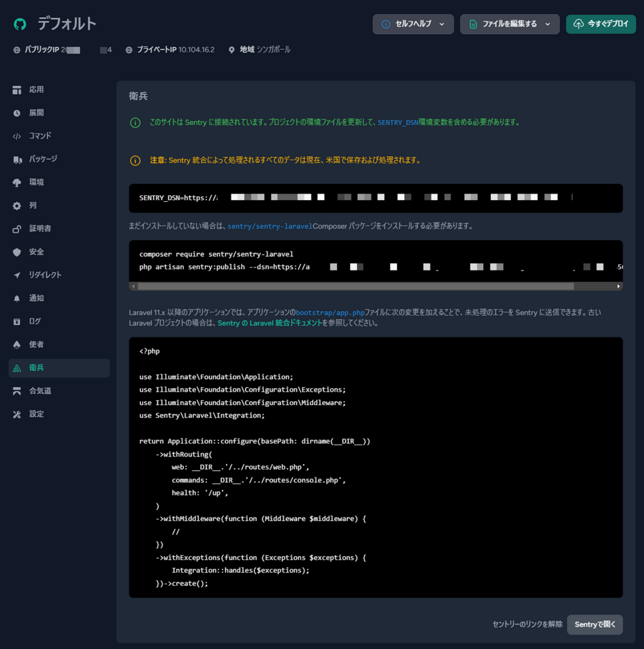Expand the ファイルを編集する dropdown chevron
The height and width of the screenshot is (649, 644).
coord(547,24)
